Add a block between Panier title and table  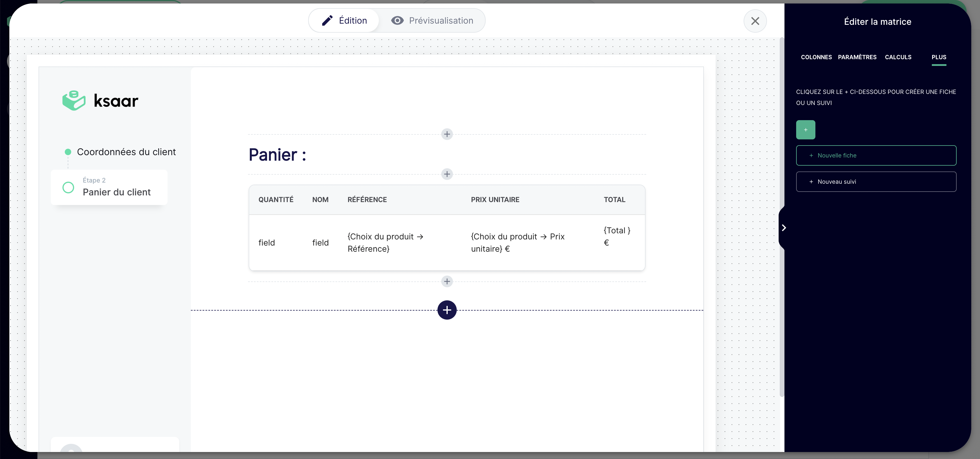(447, 174)
